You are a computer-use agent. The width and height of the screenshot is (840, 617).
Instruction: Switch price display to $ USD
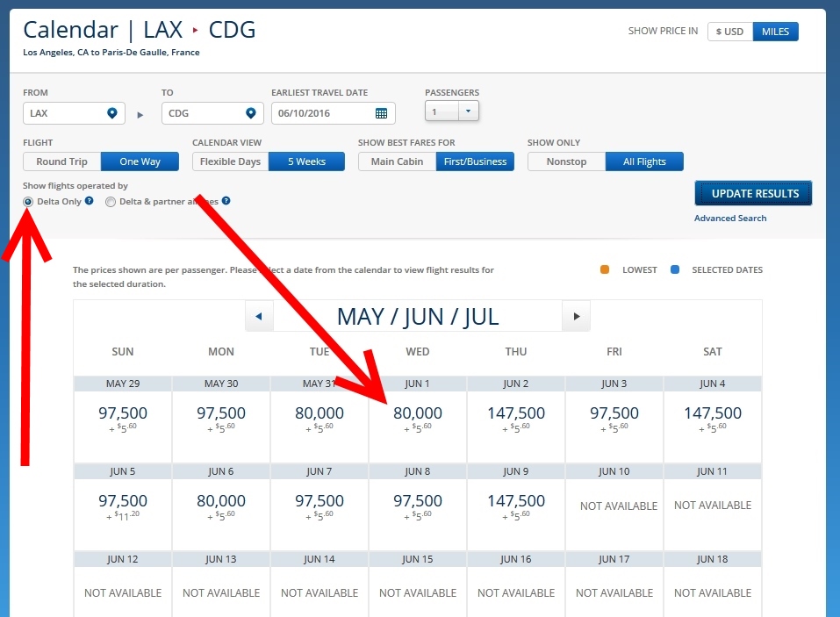coord(729,31)
